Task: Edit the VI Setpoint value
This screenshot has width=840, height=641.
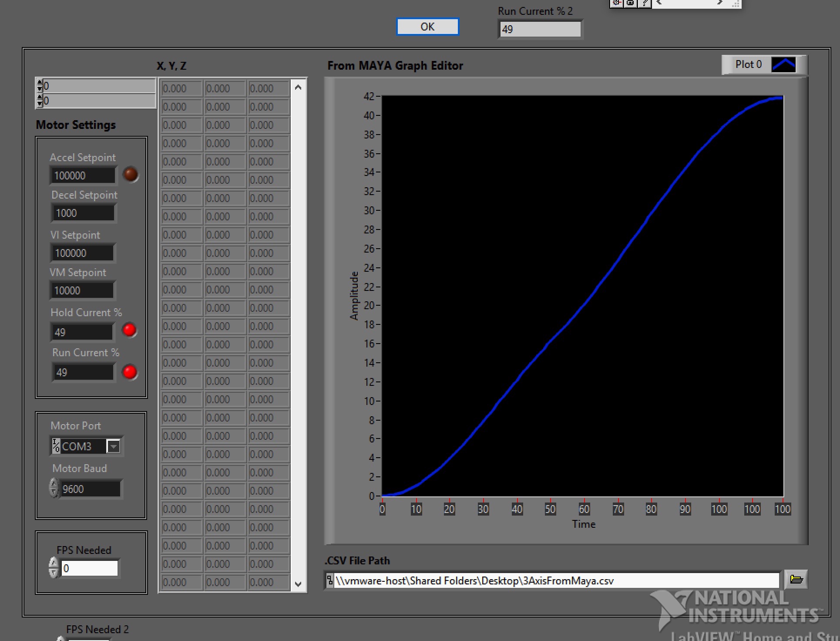Action: [83, 253]
